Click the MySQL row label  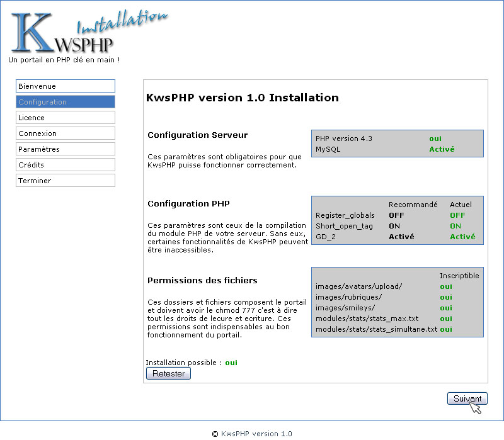pyautogui.click(x=328, y=149)
